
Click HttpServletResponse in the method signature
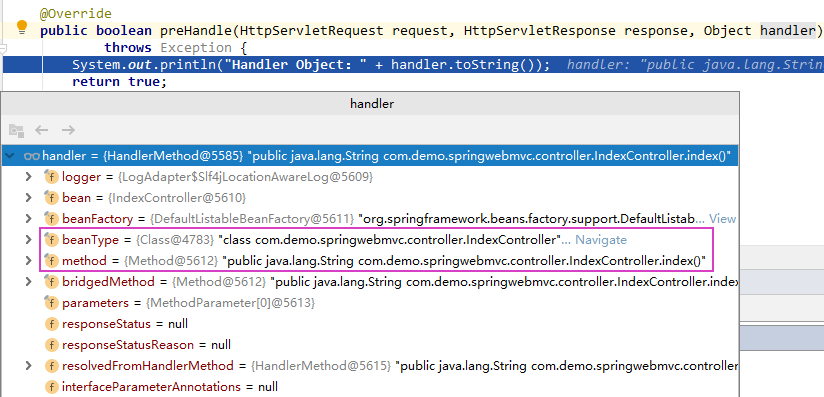pyautogui.click(x=540, y=30)
